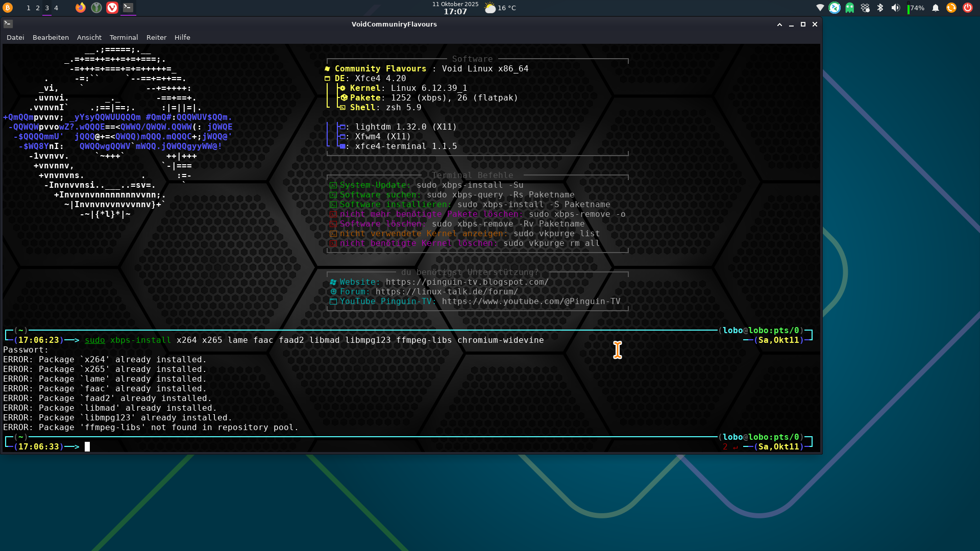Switch to workspace 4
980x551 pixels.
56,8
